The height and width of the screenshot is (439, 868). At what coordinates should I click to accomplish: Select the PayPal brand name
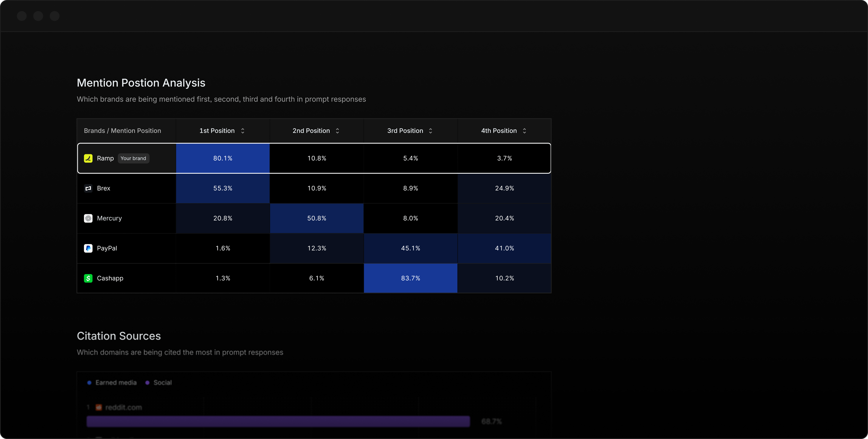pyautogui.click(x=107, y=248)
